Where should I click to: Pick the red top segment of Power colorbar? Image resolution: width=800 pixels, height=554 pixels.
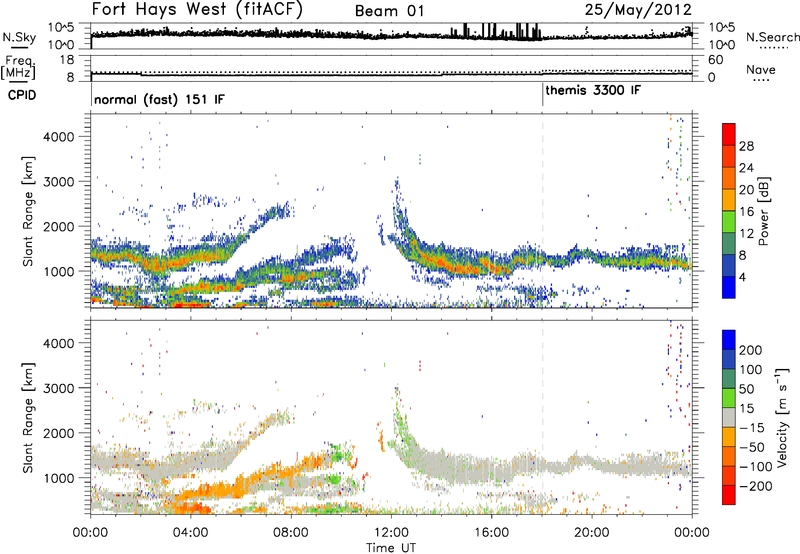click(x=729, y=134)
